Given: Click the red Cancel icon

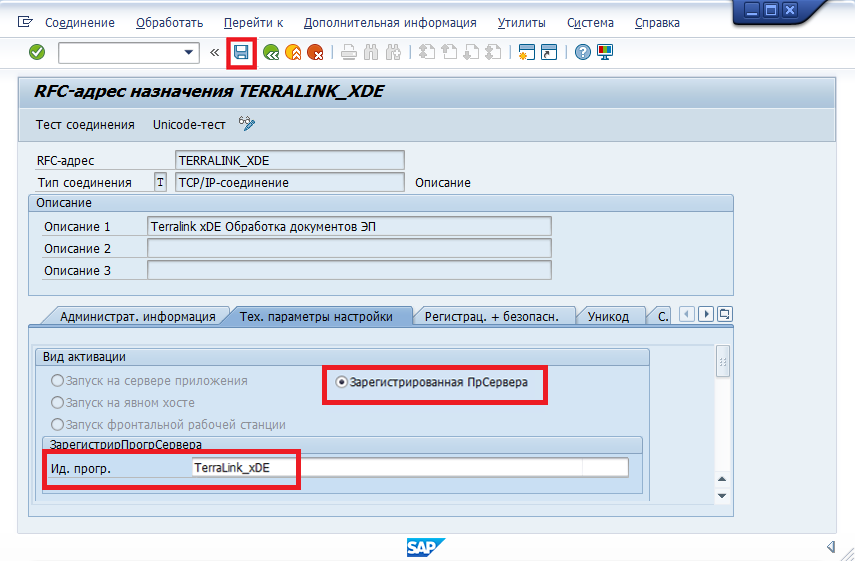Looking at the screenshot, I should (x=315, y=53).
